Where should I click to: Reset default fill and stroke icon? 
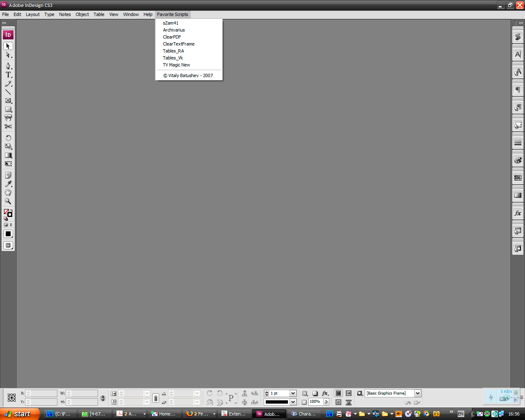[x=6, y=219]
